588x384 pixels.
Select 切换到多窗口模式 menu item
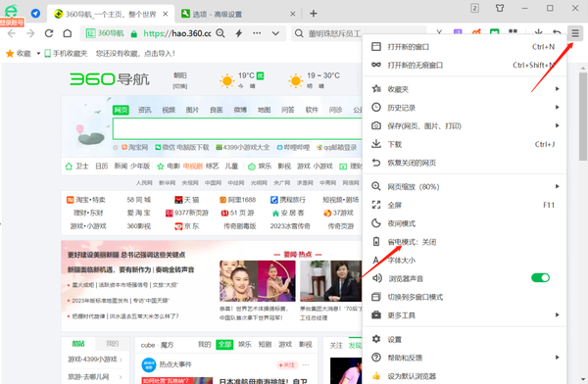pos(465,297)
